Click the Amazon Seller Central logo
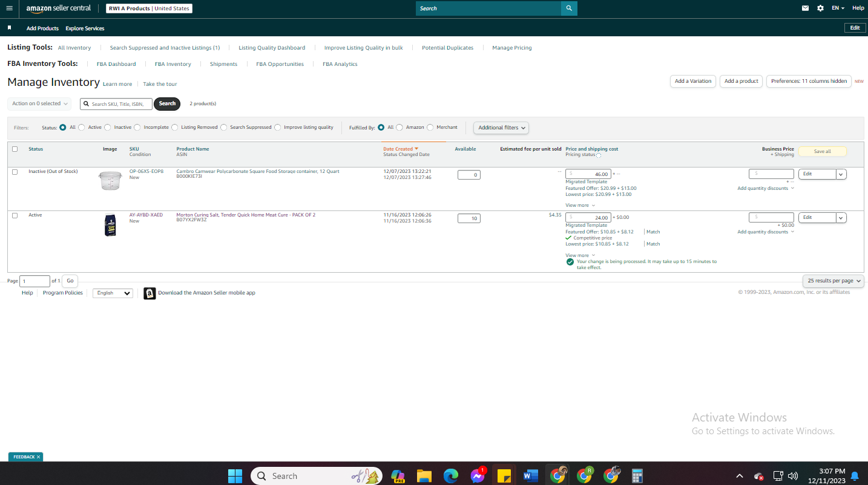The width and height of the screenshot is (868, 485). (x=59, y=8)
